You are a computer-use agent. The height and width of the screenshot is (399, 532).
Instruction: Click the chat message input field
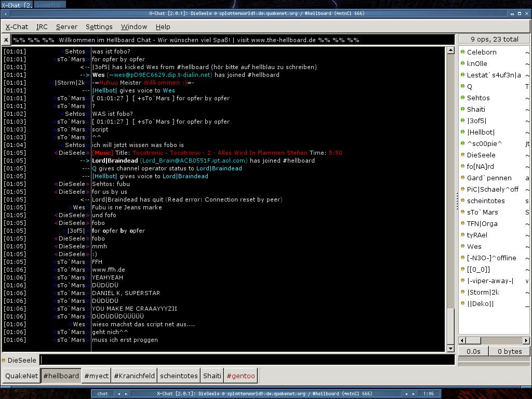tap(247, 360)
